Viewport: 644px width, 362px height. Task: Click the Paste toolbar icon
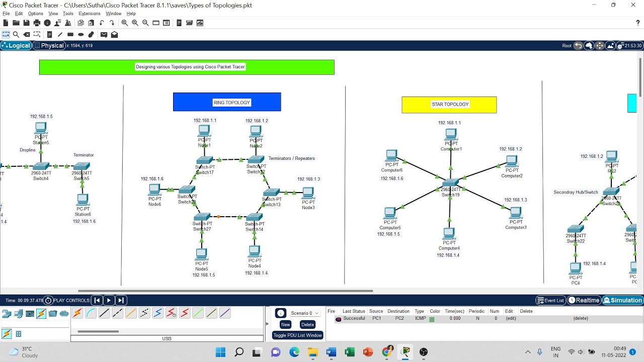(x=91, y=23)
